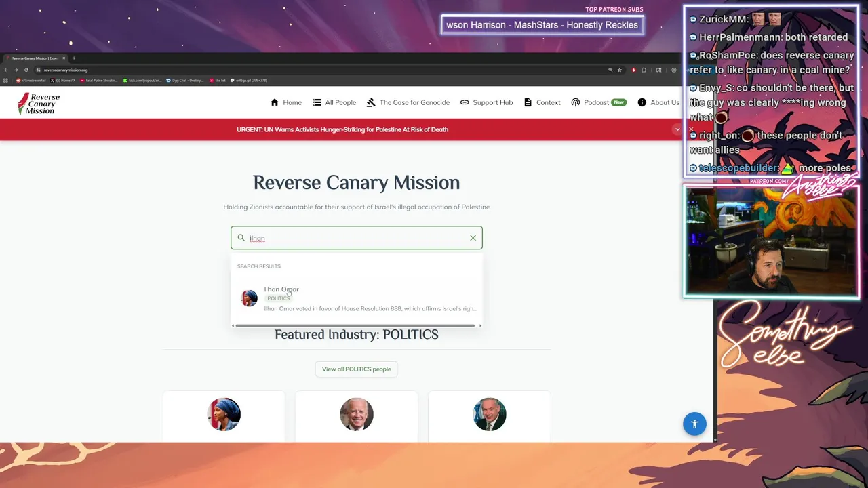Open Podcast menu item
This screenshot has width=868, height=488.
(x=598, y=102)
